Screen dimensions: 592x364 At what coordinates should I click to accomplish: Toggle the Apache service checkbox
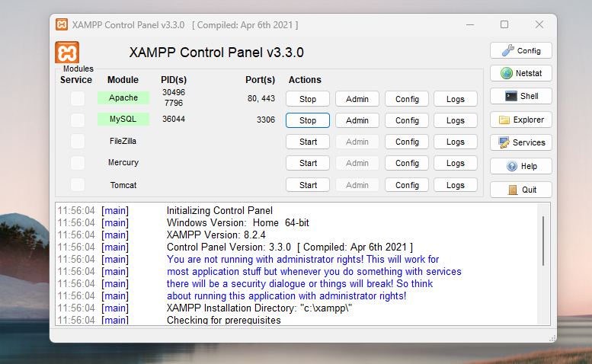pyautogui.click(x=78, y=98)
